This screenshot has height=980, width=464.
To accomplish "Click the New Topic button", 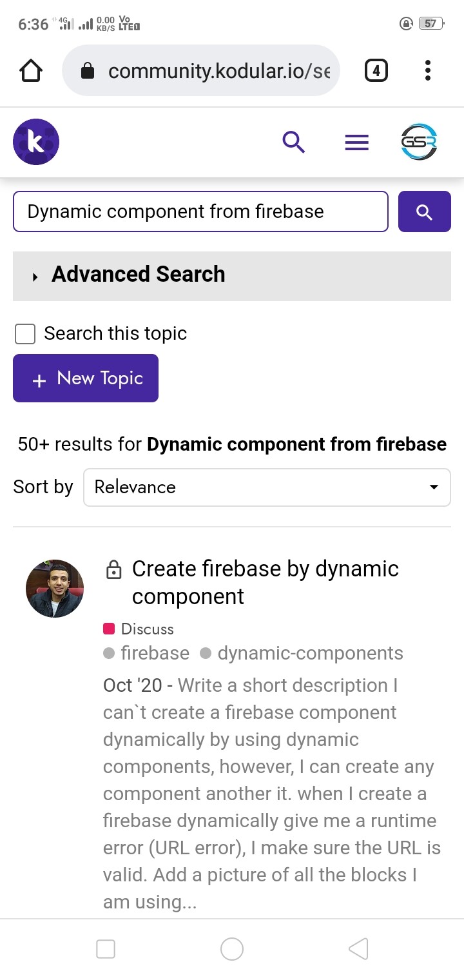I will (x=85, y=378).
